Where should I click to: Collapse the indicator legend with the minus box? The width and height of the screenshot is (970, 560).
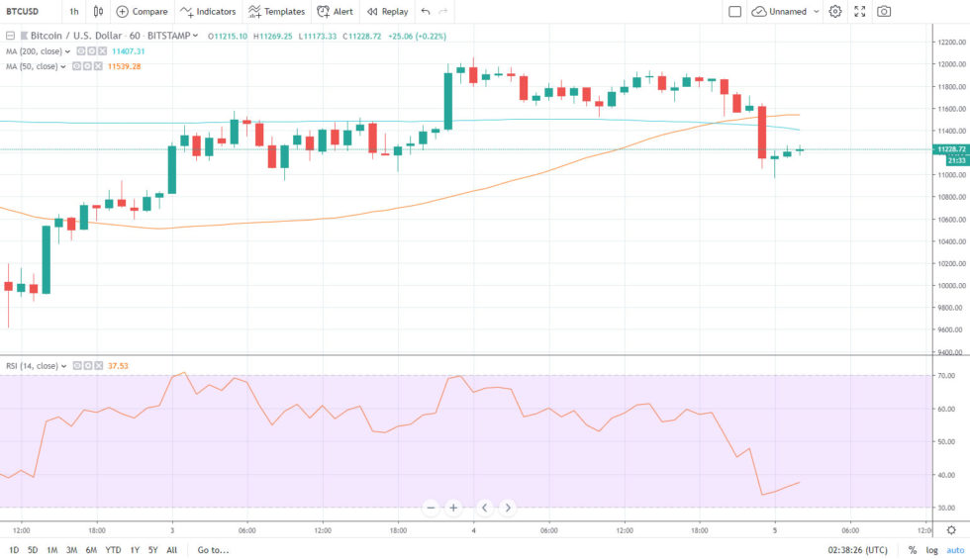[10, 36]
